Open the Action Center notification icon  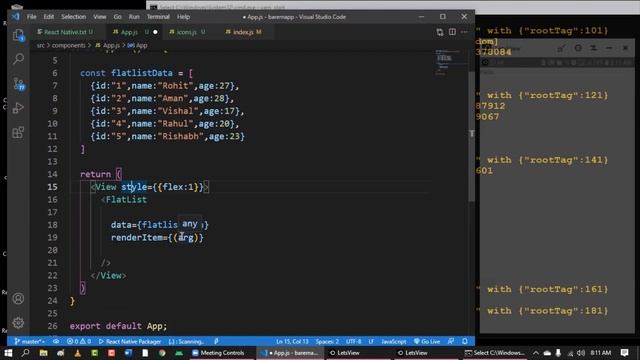[x=624, y=353]
